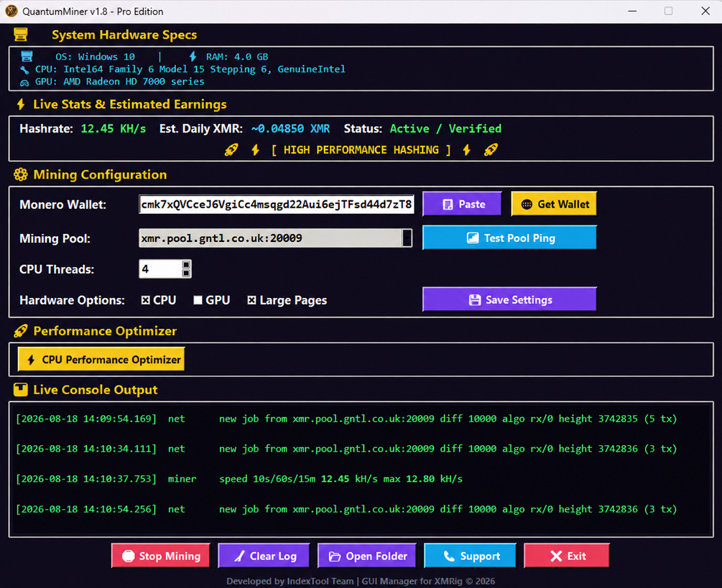Click the RAM lightning bolt icon
722x588 pixels.
pos(193,57)
